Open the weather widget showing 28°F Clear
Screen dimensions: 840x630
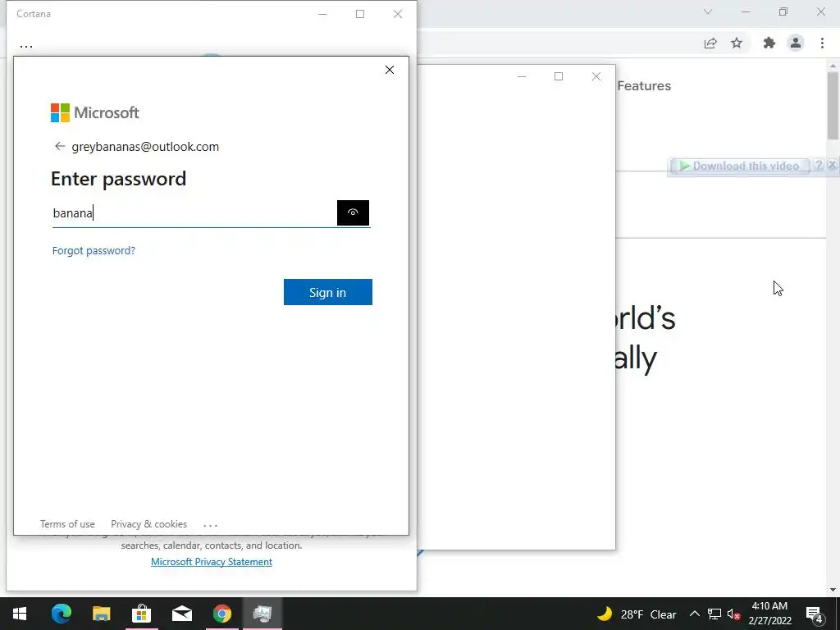[x=637, y=614]
